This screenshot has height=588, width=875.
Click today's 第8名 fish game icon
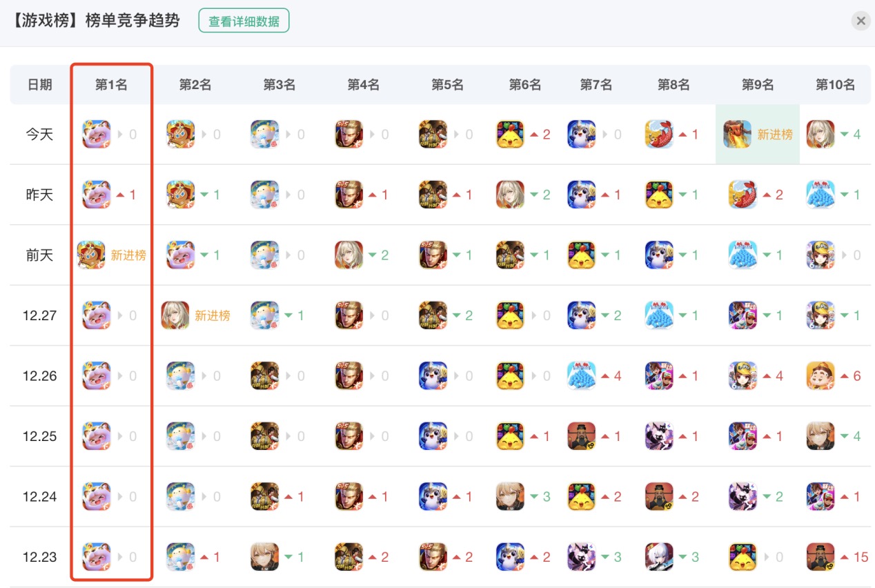(x=659, y=134)
